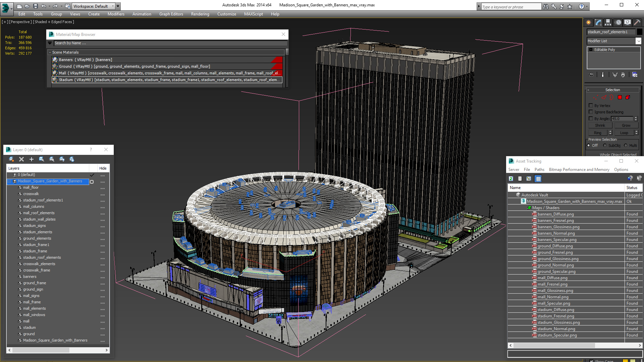Image resolution: width=644 pixels, height=362 pixels.
Task: Click the Shrink selection button
Action: (x=600, y=125)
